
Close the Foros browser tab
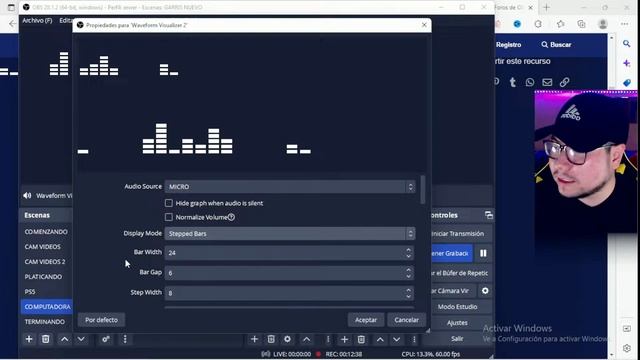531,7
